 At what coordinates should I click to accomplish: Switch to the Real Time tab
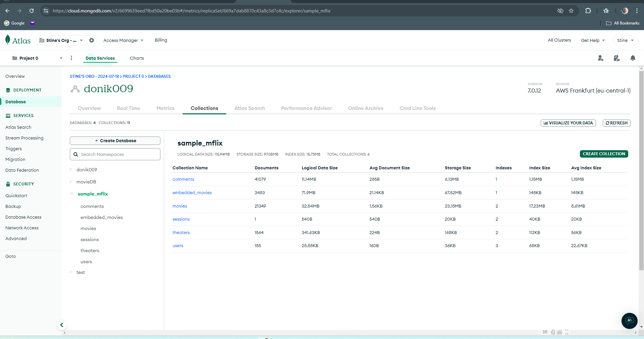pyautogui.click(x=129, y=108)
